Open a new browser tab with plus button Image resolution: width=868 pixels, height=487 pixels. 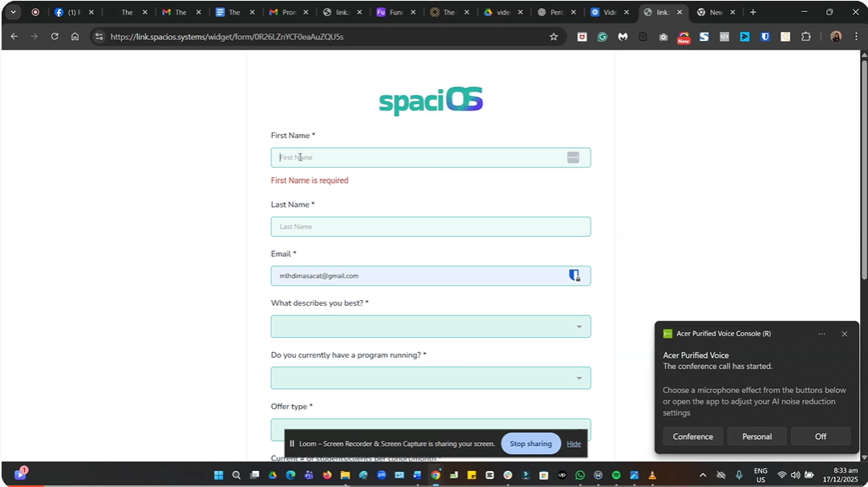(x=752, y=12)
